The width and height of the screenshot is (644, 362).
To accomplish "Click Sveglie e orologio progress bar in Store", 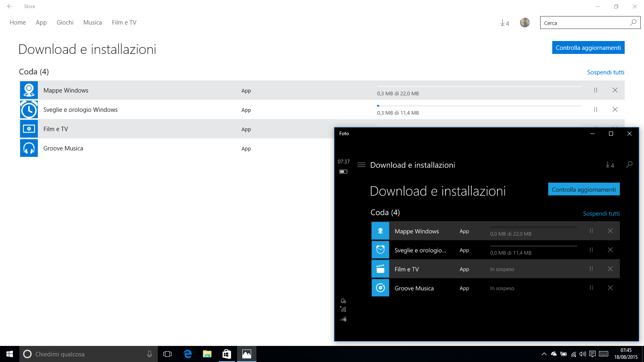I will [x=479, y=106].
